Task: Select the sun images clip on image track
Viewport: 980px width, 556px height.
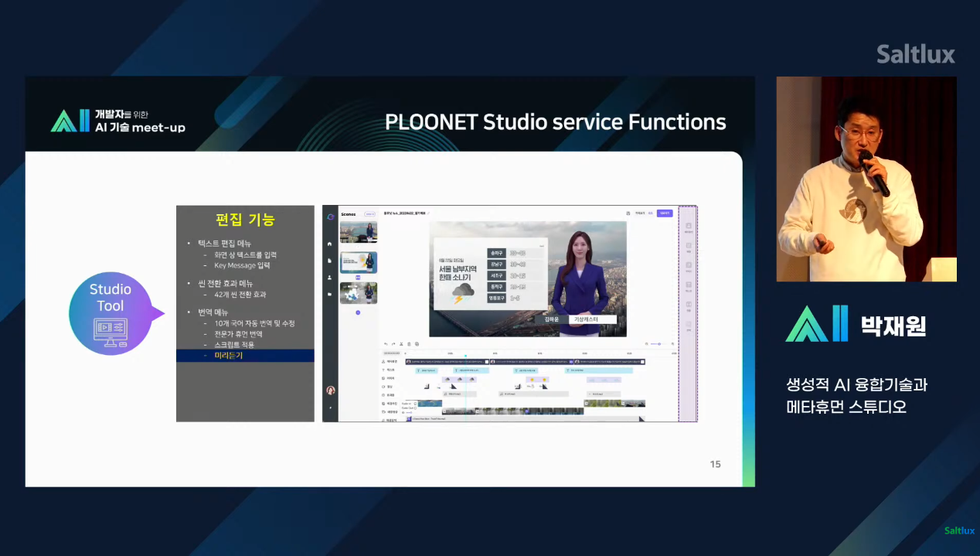Action: (x=537, y=380)
